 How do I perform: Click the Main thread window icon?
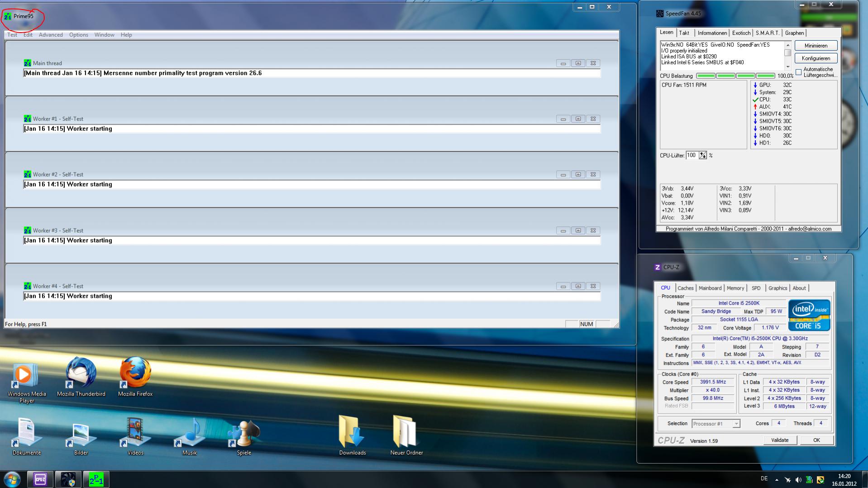(28, 63)
